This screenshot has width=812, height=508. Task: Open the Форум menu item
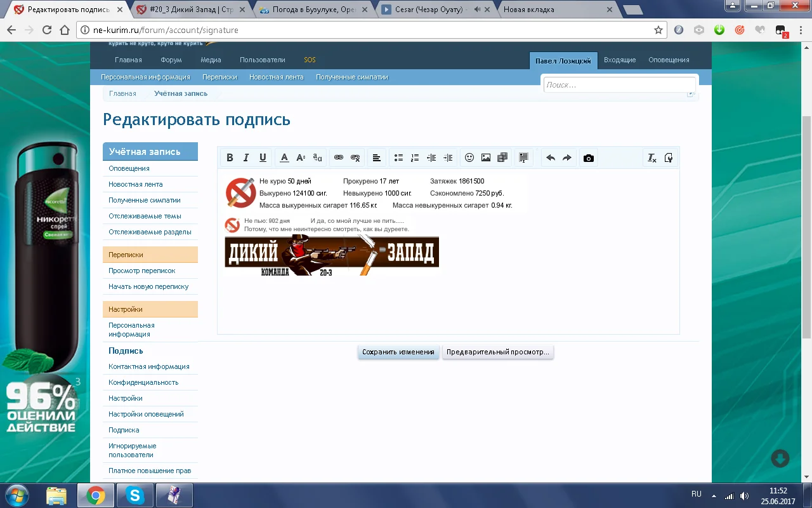(x=171, y=60)
